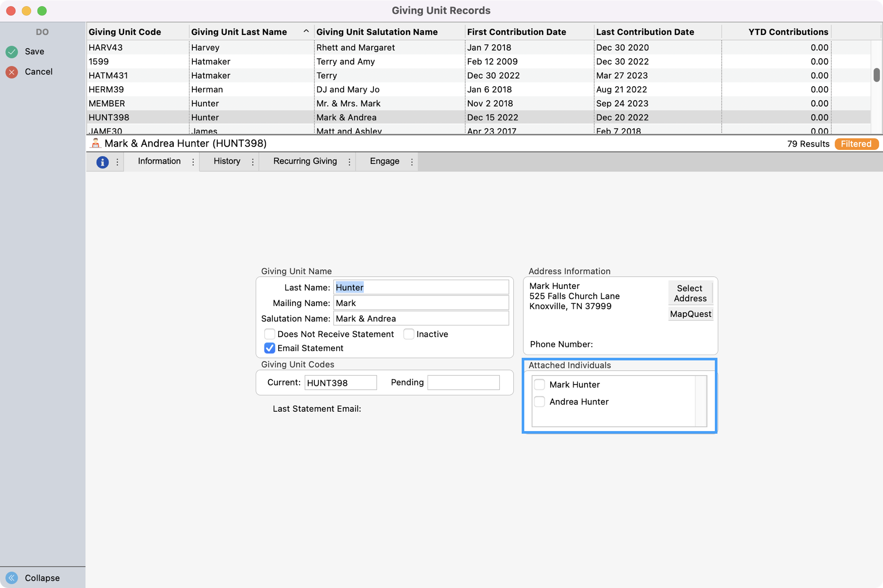Open options dots next to Engage tab
The image size is (883, 588).
point(412,162)
